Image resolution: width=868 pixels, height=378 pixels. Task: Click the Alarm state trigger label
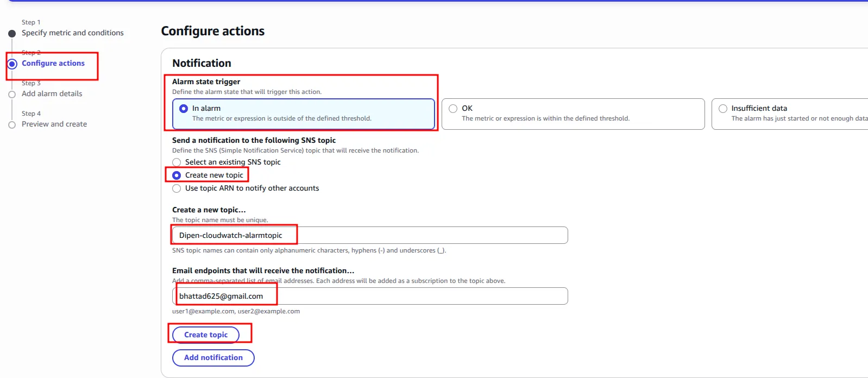206,81
